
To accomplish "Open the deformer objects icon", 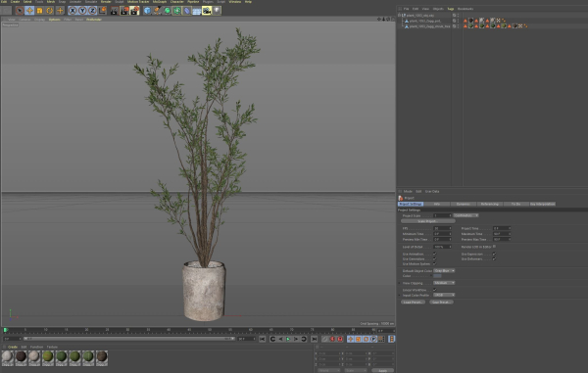I will [187, 11].
